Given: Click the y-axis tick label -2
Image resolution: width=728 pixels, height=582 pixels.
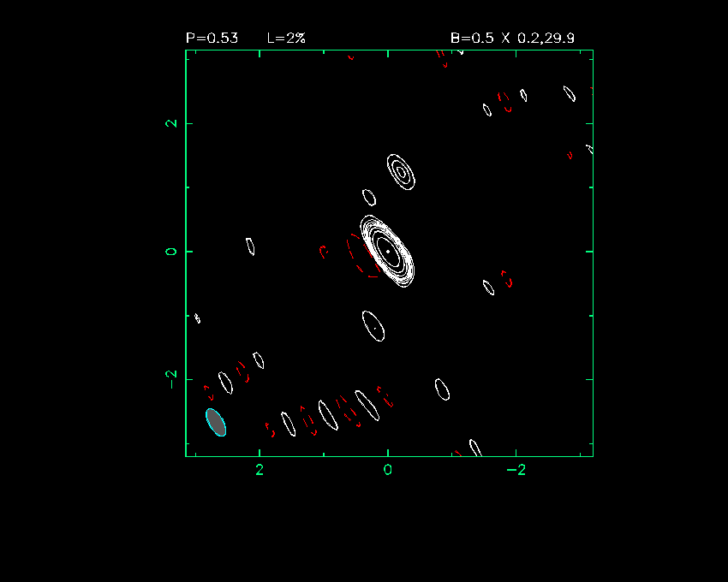Looking at the screenshot, I should coord(171,379).
